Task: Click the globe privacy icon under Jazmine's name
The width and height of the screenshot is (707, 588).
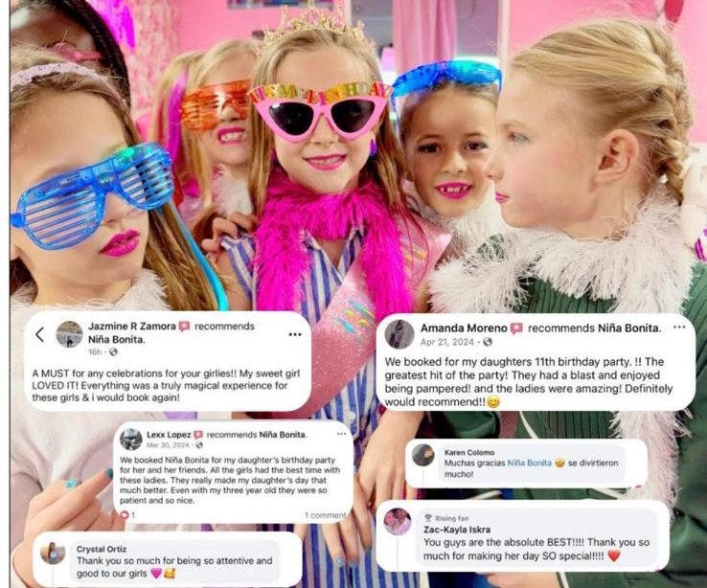Action: pyautogui.click(x=113, y=351)
